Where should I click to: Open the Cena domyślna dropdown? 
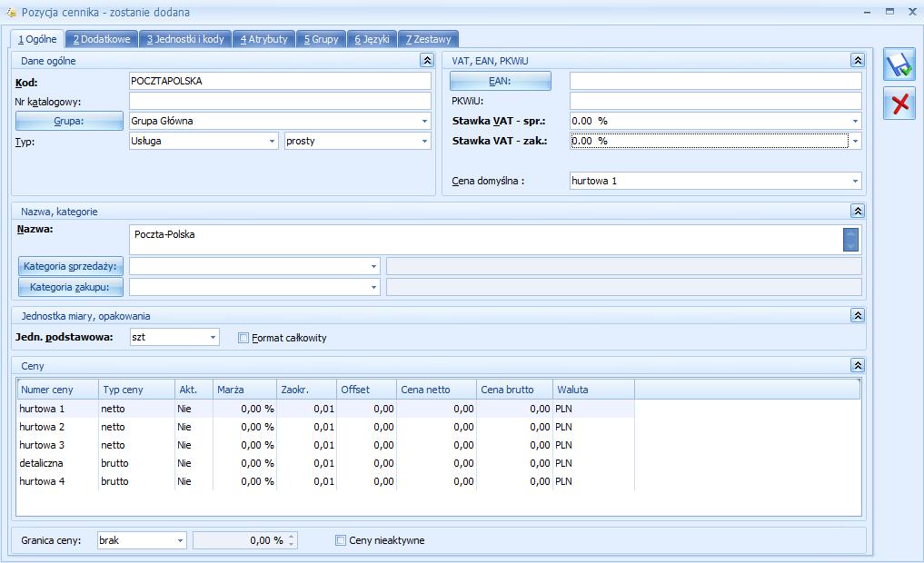pyautogui.click(x=855, y=181)
